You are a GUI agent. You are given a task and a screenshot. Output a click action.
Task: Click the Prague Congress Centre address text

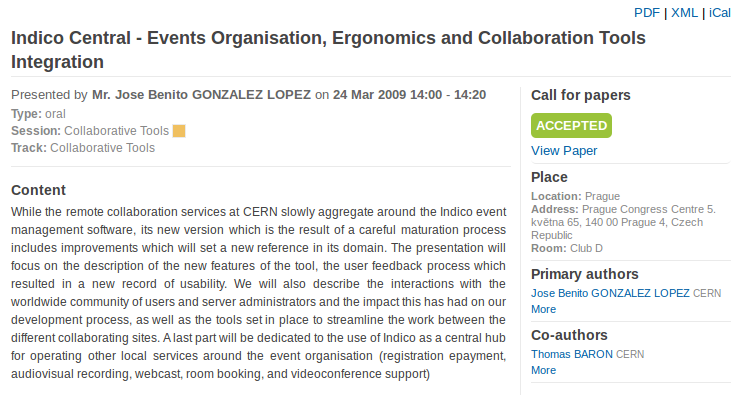point(623,222)
